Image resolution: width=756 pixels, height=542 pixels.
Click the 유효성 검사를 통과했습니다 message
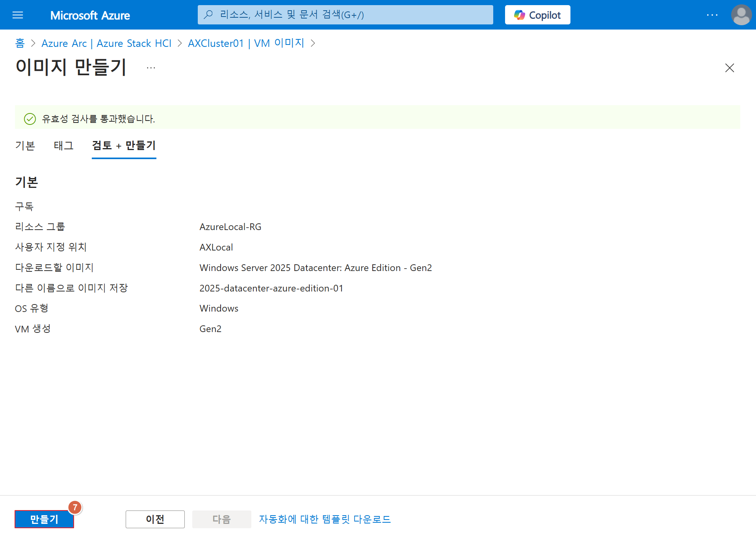(x=98, y=119)
